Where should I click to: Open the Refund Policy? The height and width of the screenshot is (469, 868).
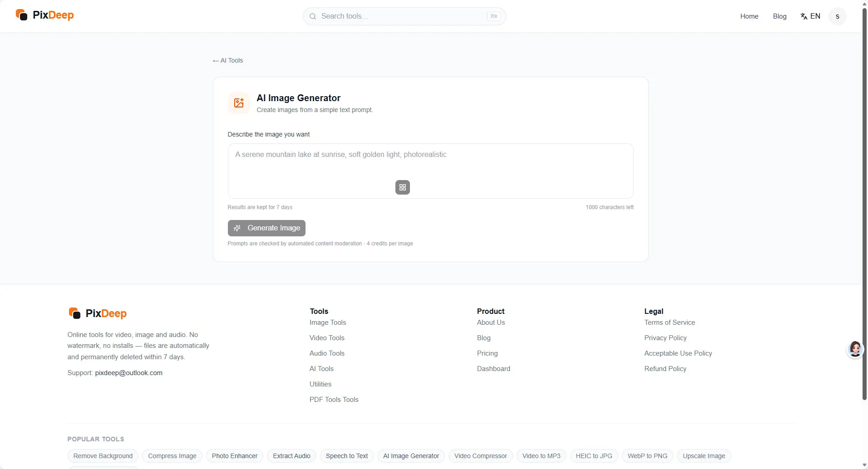coord(666,369)
